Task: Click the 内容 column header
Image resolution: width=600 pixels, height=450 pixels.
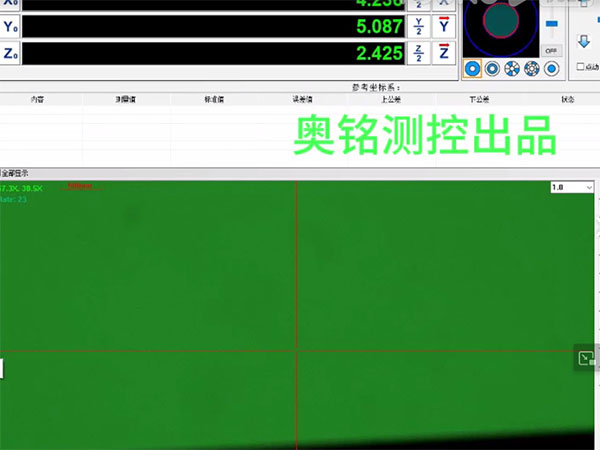Action: [37, 99]
